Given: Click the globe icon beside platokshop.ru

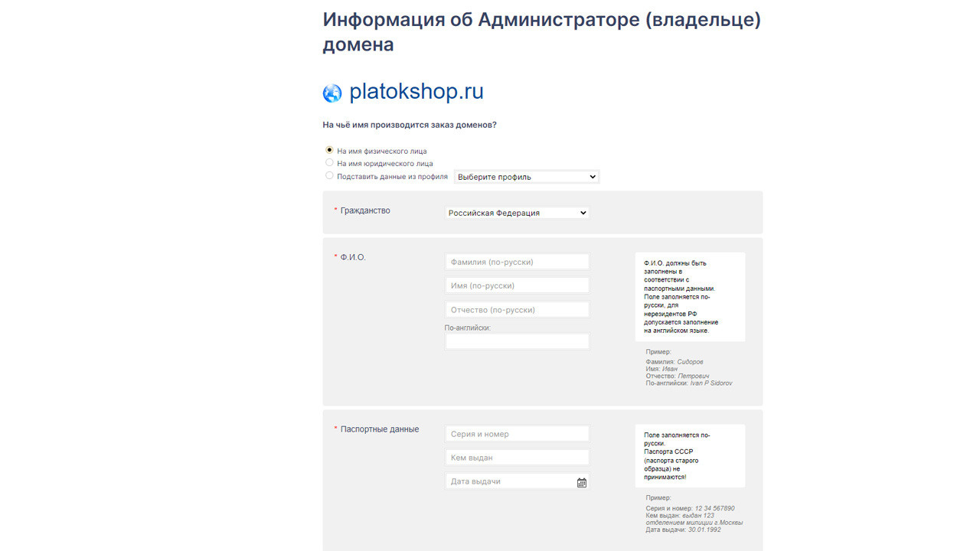Looking at the screenshot, I should pos(332,93).
